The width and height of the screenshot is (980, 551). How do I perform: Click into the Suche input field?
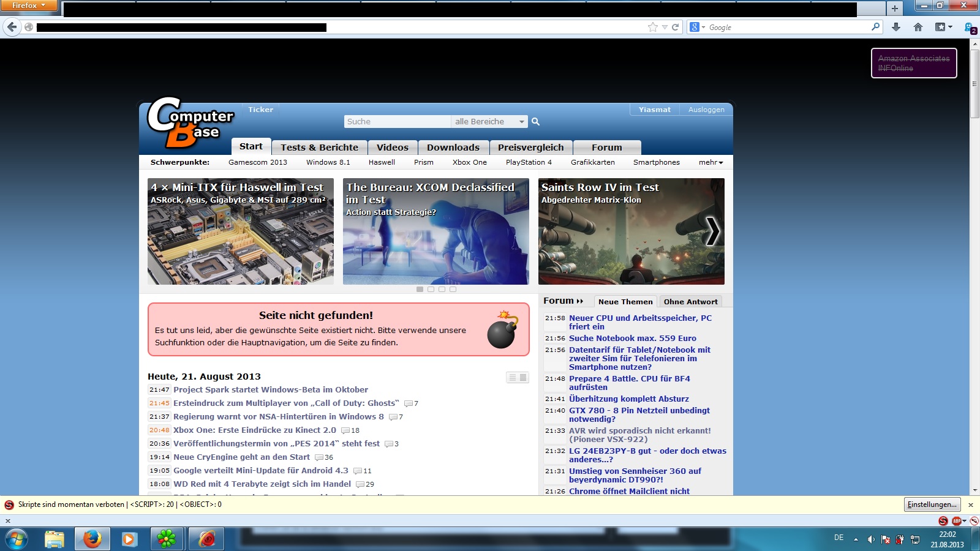397,122
